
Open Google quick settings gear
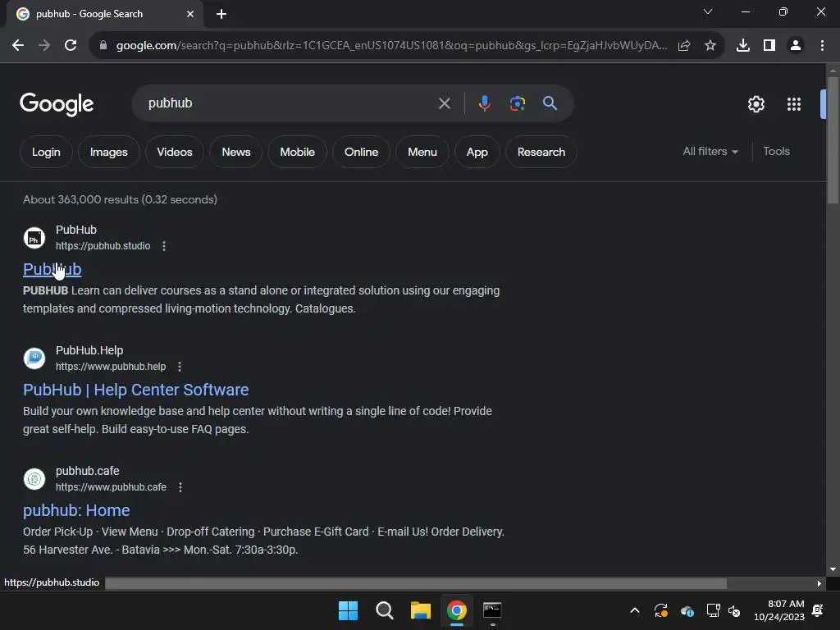[756, 104]
